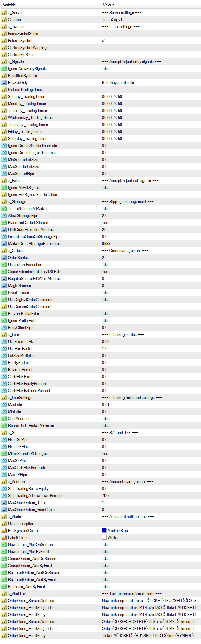Click the double-type icon next to UseFixedLotSize
The image size is (201, 644).
(x=4, y=342)
